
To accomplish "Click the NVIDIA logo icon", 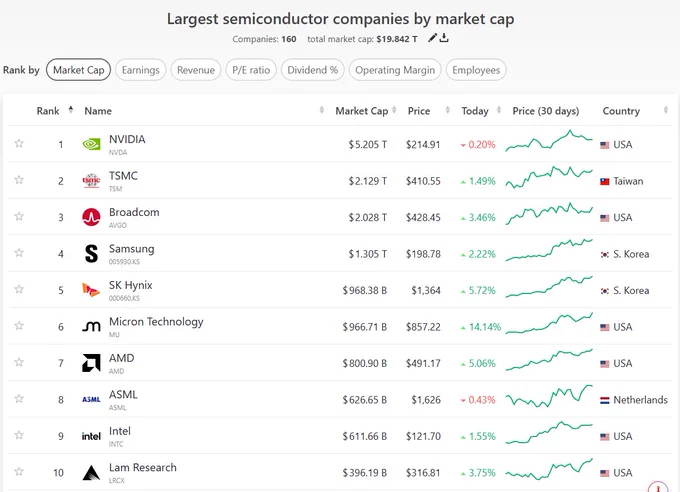I will pos(91,144).
